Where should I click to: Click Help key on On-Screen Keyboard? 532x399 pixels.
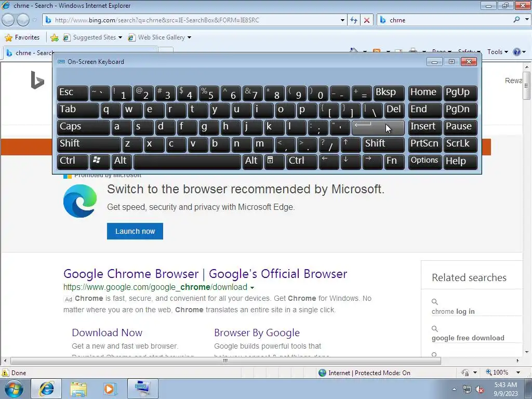(460, 161)
